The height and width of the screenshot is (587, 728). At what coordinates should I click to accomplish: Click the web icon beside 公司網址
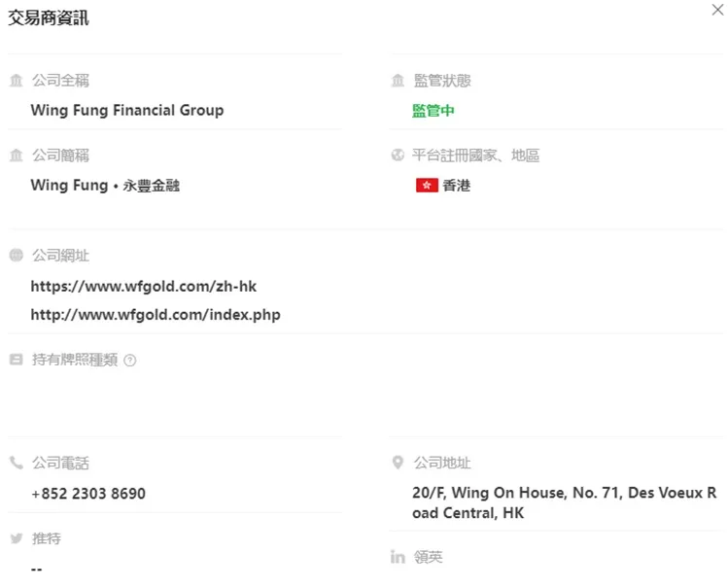click(17, 255)
